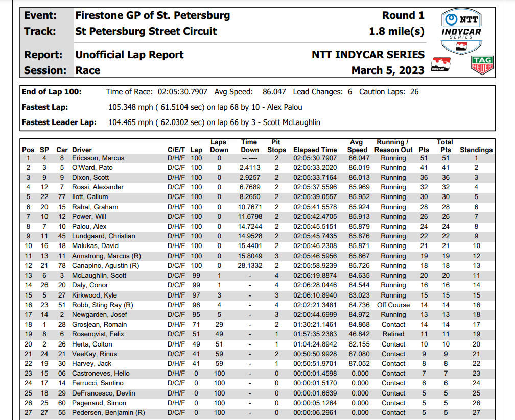
Task: Click the March 5, 2023 date
Action: tap(388, 70)
